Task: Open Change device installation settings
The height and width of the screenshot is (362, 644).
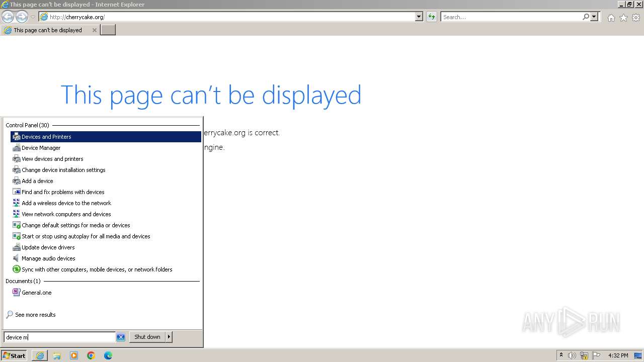Action: tap(106, 170)
